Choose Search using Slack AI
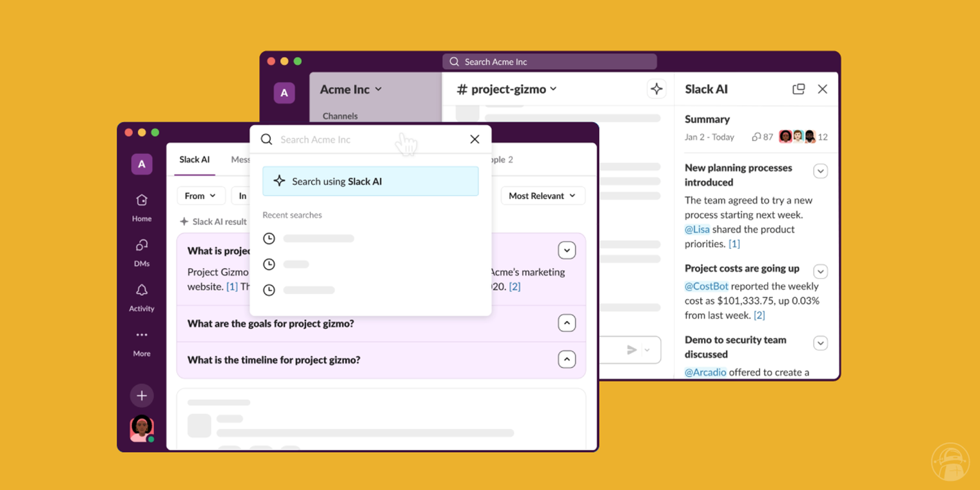This screenshot has width=980, height=490. point(370,181)
